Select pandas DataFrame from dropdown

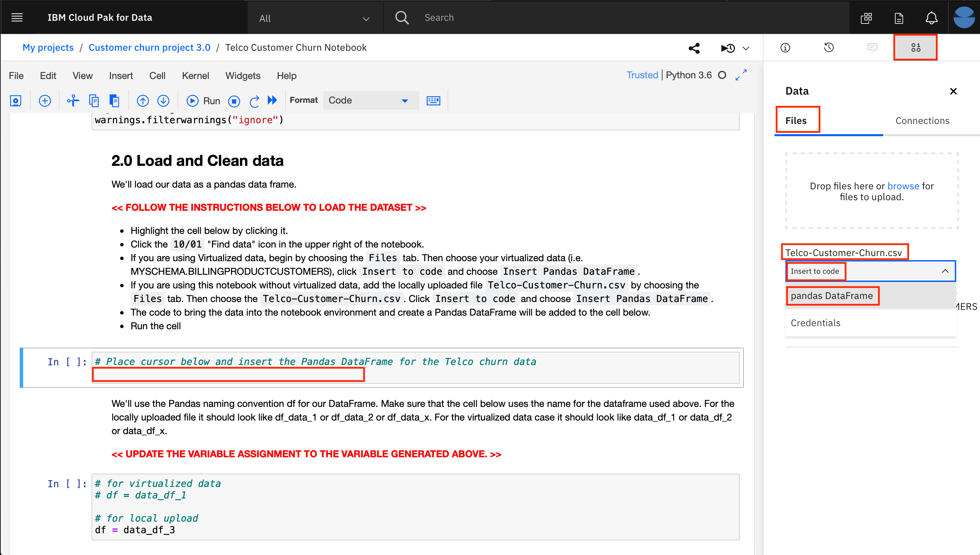(x=833, y=296)
